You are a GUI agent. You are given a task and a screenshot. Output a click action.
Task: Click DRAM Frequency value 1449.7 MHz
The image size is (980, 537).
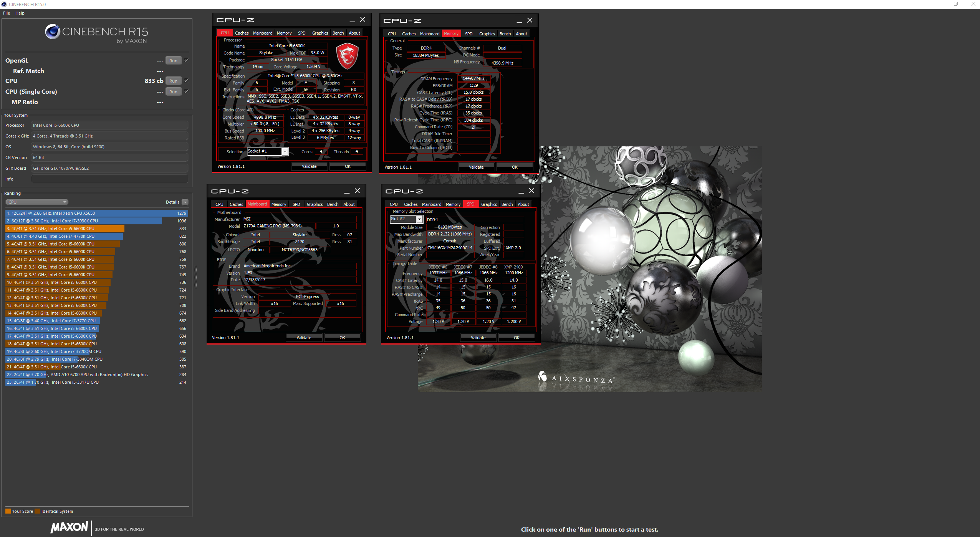[x=473, y=78]
